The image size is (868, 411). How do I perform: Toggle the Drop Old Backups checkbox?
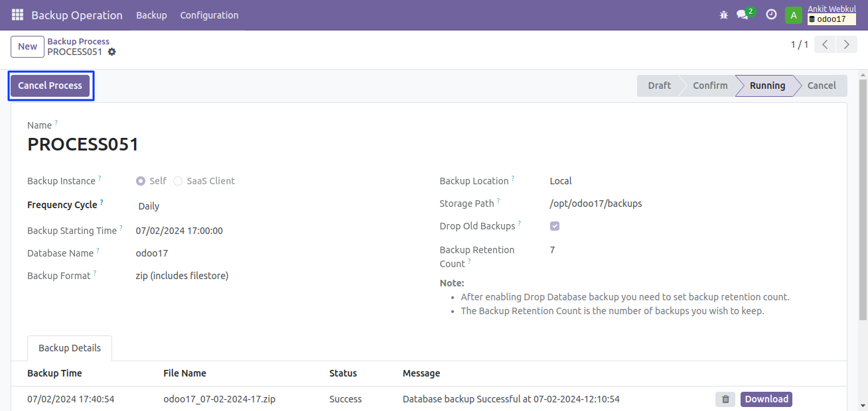(x=555, y=226)
